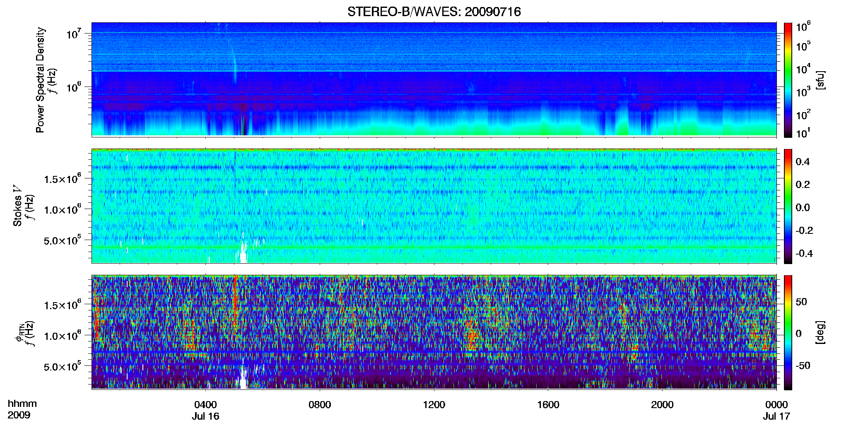Screen dimensions: 868x447
Task: Click the plot title STEREO-B/WAVES: 20090716
Action: 434,12
